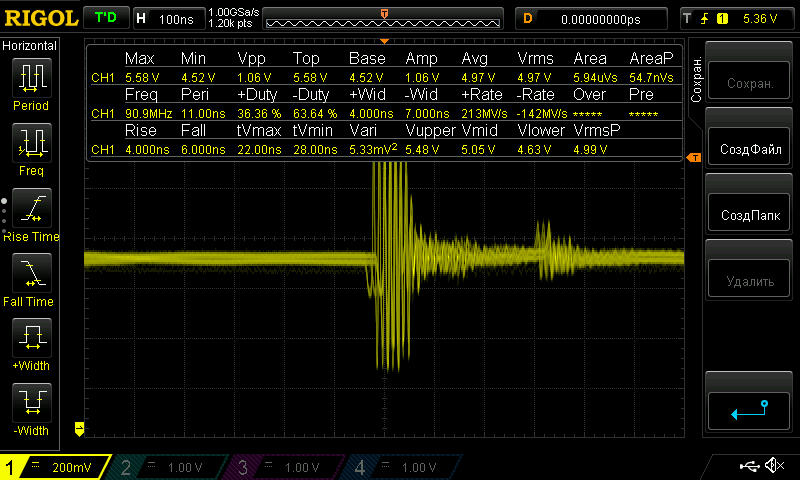This screenshot has height=480, width=800.
Task: Click the trigger level 5.36 V field
Action: [x=738, y=18]
